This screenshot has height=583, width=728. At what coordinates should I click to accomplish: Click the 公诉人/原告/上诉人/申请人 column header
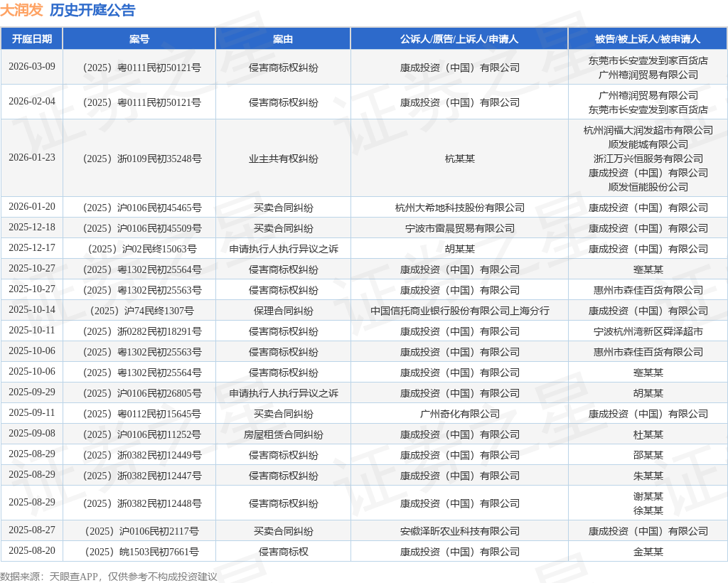pos(459,39)
